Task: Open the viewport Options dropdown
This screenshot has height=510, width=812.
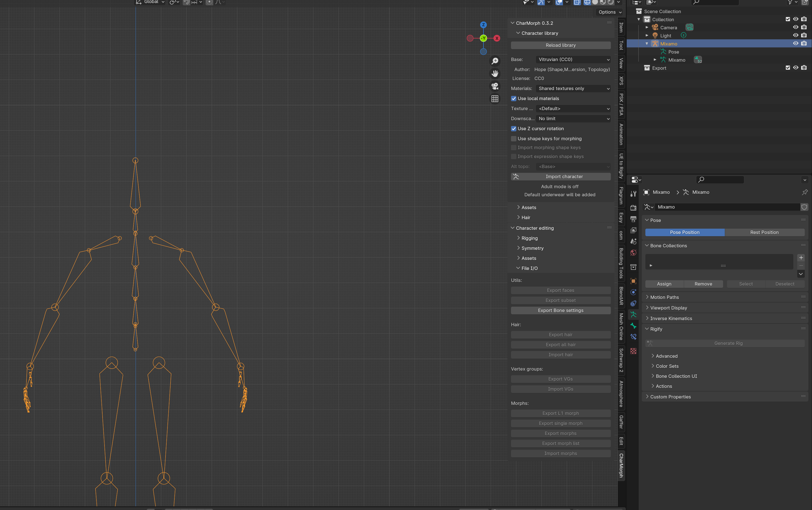Action: pos(610,12)
